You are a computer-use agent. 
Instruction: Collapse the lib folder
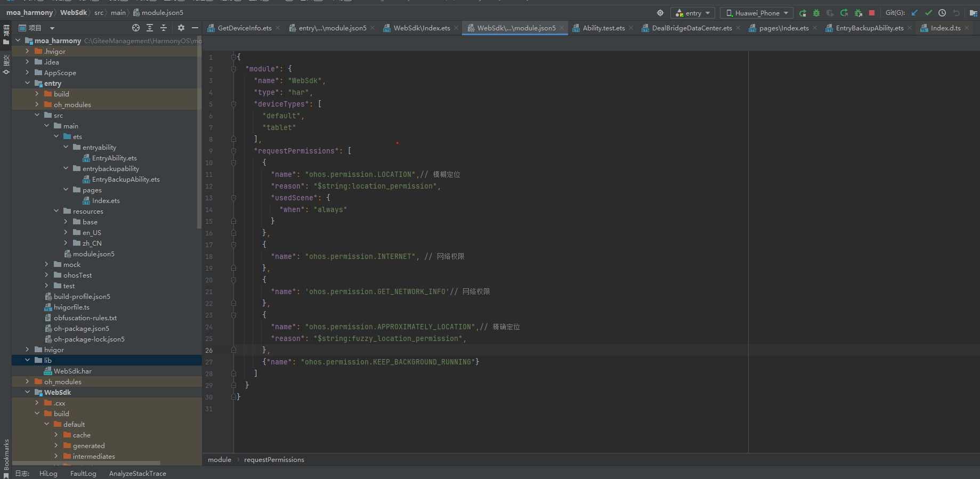click(x=27, y=360)
